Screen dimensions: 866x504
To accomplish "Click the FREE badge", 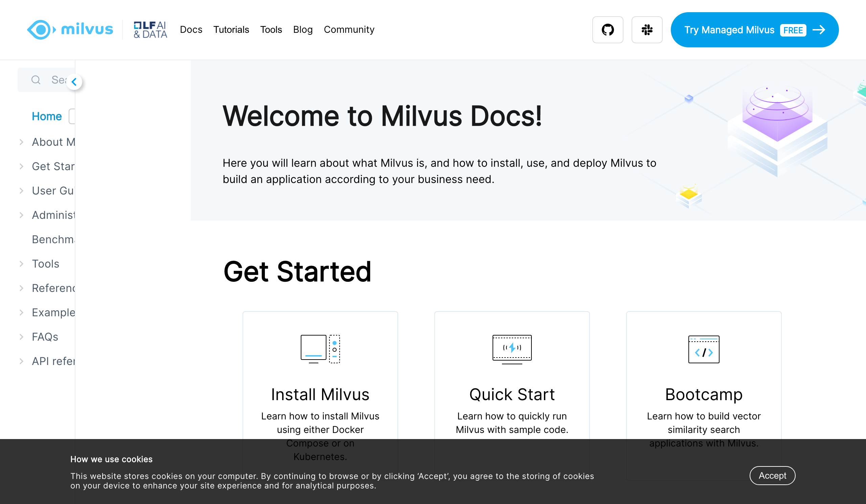I will tap(793, 30).
